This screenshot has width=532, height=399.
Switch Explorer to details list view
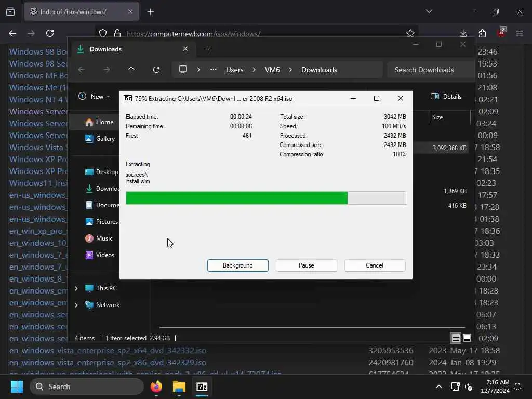[456, 338]
